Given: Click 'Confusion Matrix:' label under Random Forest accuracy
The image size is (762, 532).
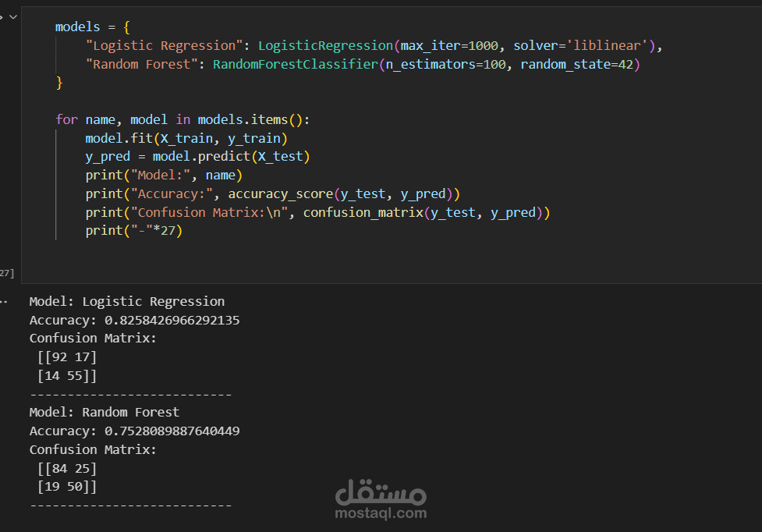Looking at the screenshot, I should [x=93, y=450].
